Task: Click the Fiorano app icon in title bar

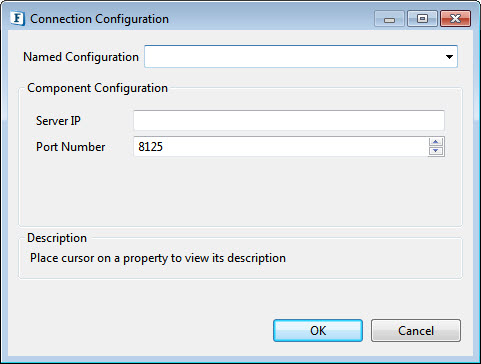Action: coord(17,18)
